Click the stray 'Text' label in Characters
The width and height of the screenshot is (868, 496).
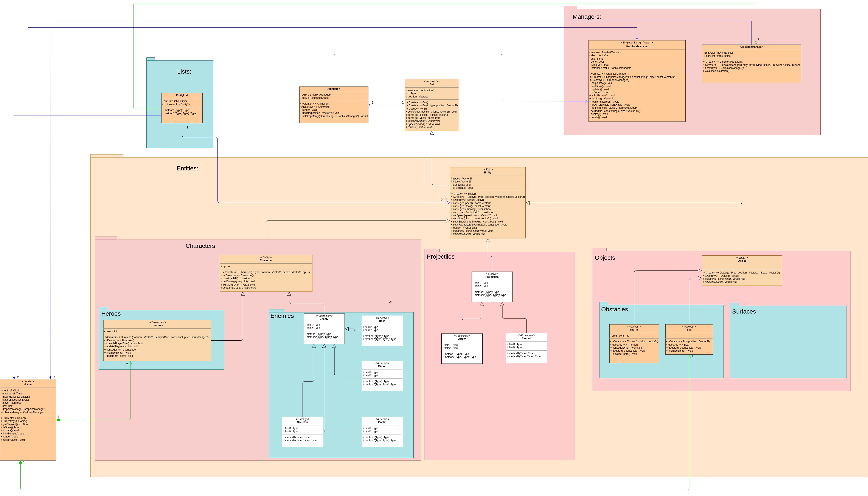tap(390, 302)
